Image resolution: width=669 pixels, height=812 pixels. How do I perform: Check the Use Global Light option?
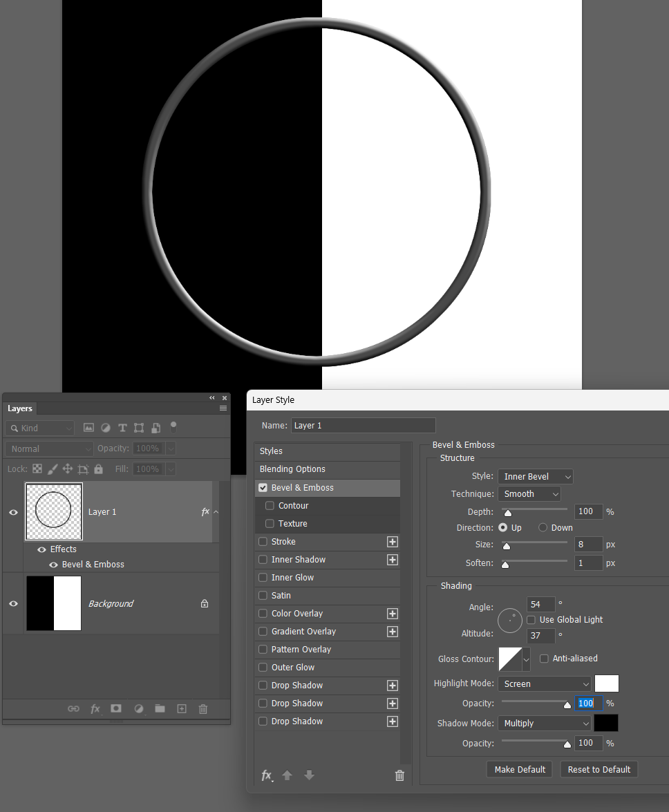click(531, 619)
